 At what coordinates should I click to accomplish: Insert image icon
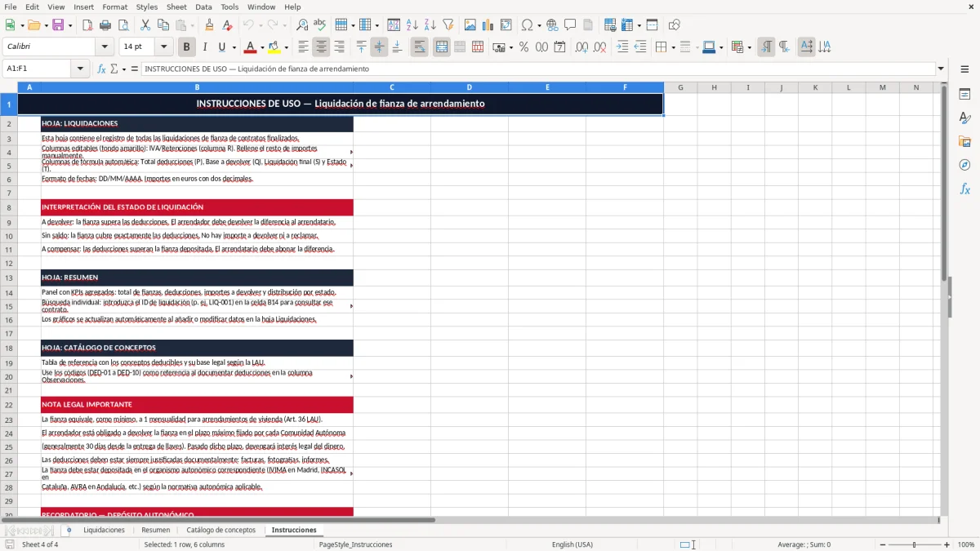point(470,25)
